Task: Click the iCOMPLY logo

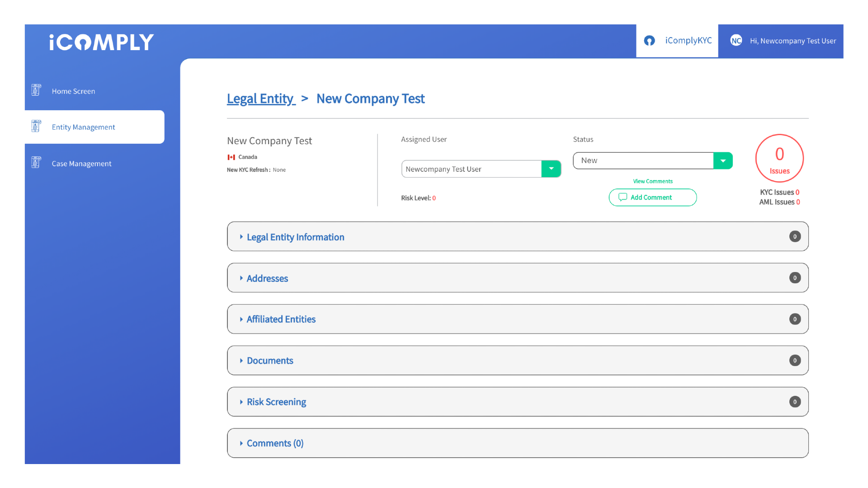Action: [x=101, y=42]
